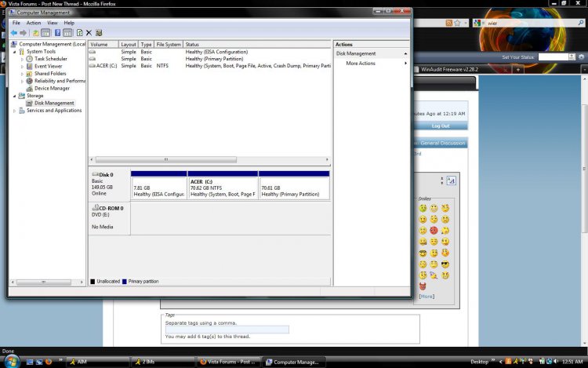Sort by Status column header

click(257, 44)
